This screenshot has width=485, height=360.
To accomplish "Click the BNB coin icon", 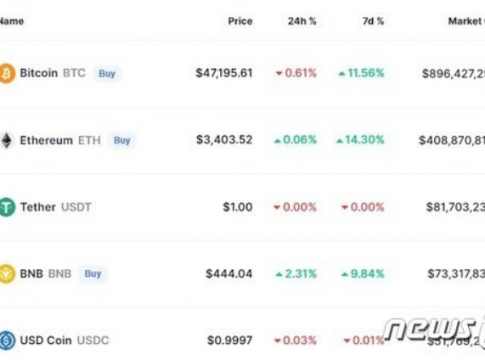I will click(x=7, y=274).
